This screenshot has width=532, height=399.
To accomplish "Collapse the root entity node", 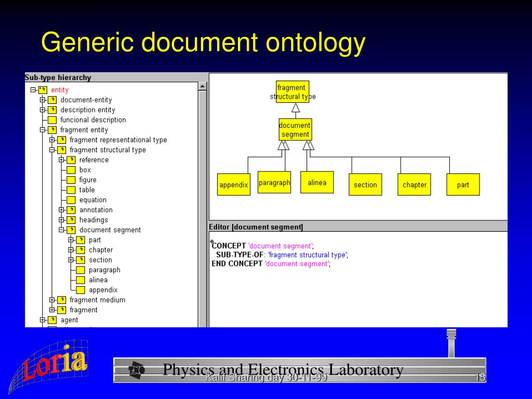I will click(x=33, y=90).
